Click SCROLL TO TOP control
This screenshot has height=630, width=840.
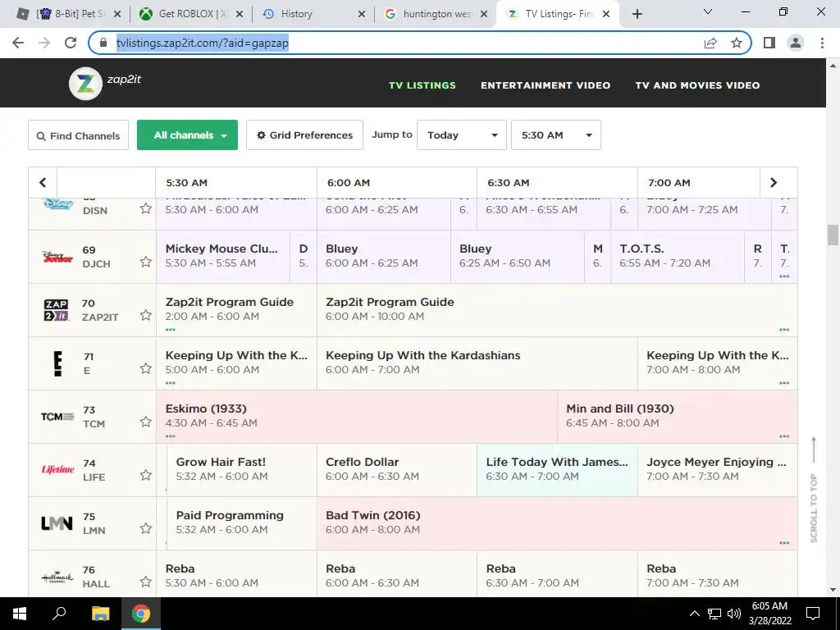coord(814,491)
